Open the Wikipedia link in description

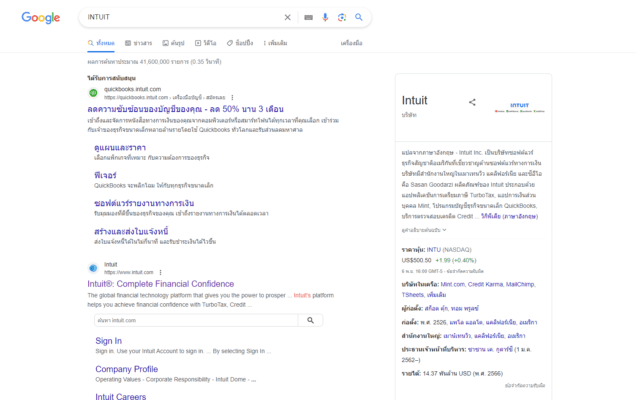click(509, 216)
